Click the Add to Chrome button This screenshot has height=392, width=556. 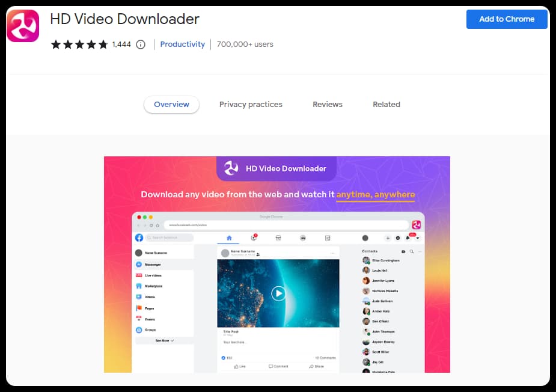506,19
